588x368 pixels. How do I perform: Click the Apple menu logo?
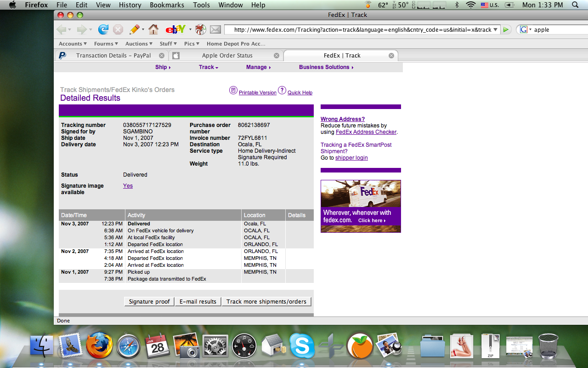pyautogui.click(x=12, y=5)
